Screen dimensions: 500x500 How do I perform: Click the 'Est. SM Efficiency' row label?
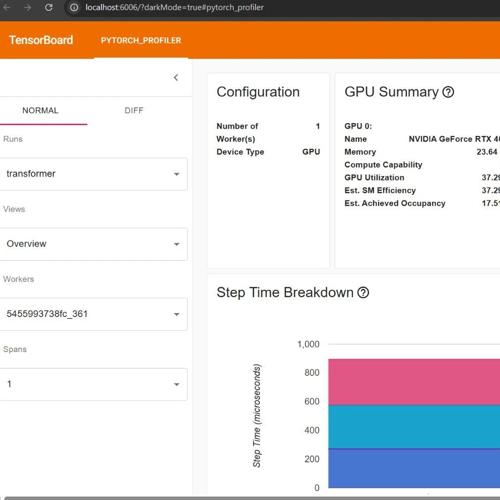tap(380, 190)
